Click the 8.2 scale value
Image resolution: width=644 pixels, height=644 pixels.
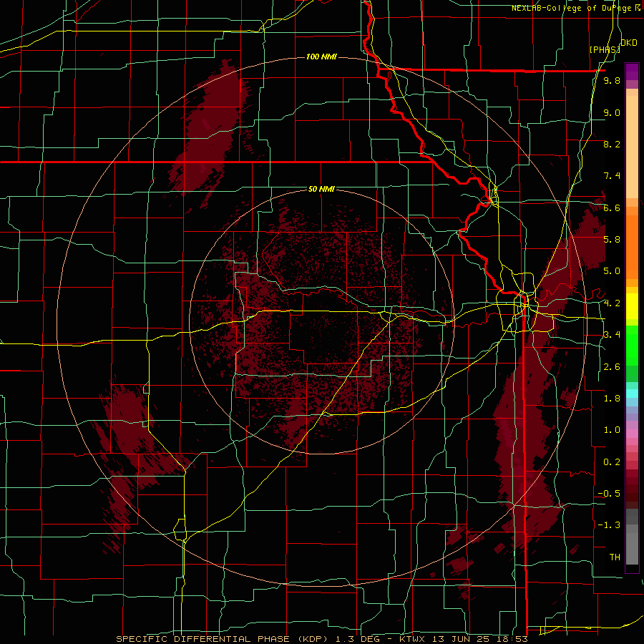pyautogui.click(x=612, y=144)
